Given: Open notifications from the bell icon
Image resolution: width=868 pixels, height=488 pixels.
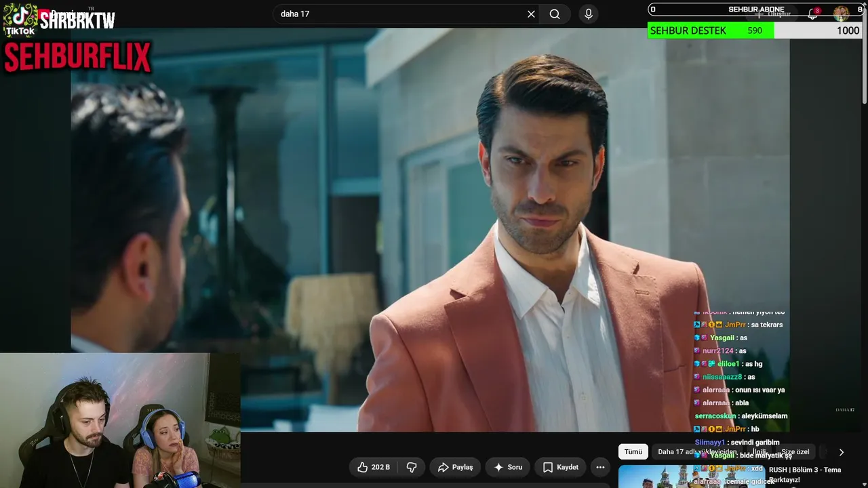Looking at the screenshot, I should (x=813, y=14).
